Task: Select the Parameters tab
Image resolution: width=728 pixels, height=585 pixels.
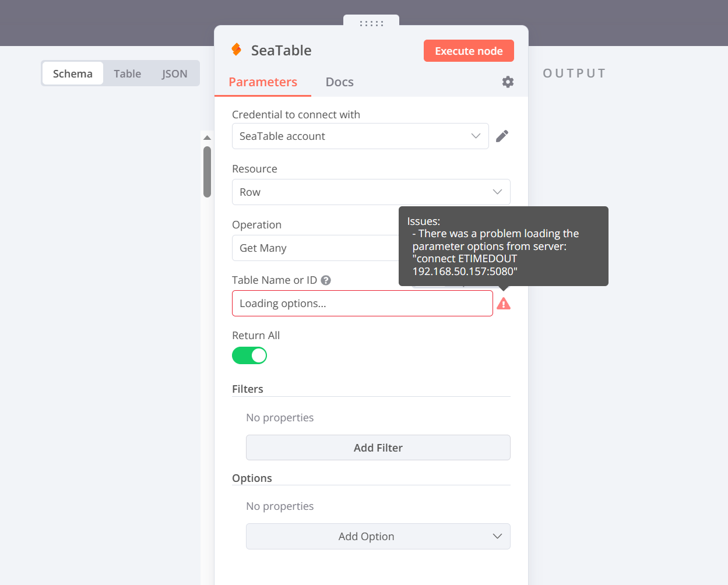Action: [x=263, y=82]
